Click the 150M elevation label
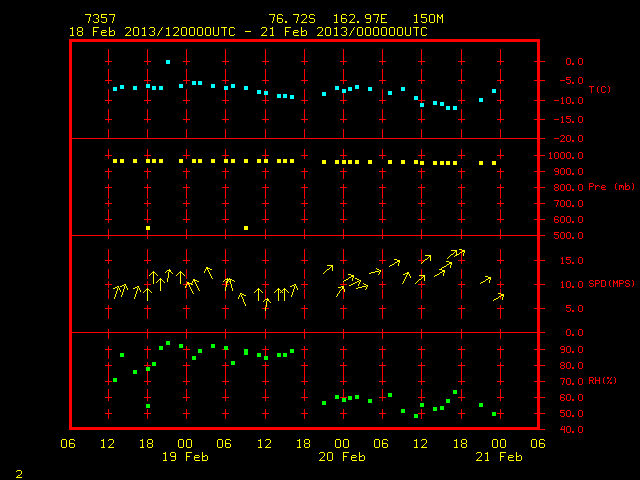The width and height of the screenshot is (640, 480). click(x=428, y=19)
